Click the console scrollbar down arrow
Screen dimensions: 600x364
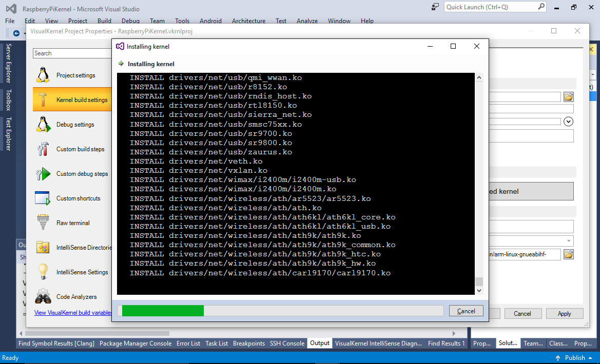pyautogui.click(x=479, y=291)
